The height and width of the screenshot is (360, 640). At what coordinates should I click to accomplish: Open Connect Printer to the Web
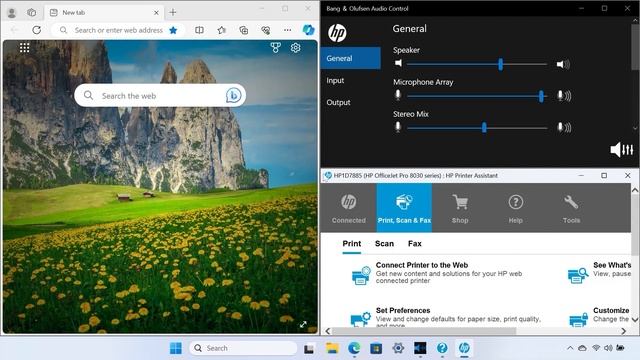[422, 265]
